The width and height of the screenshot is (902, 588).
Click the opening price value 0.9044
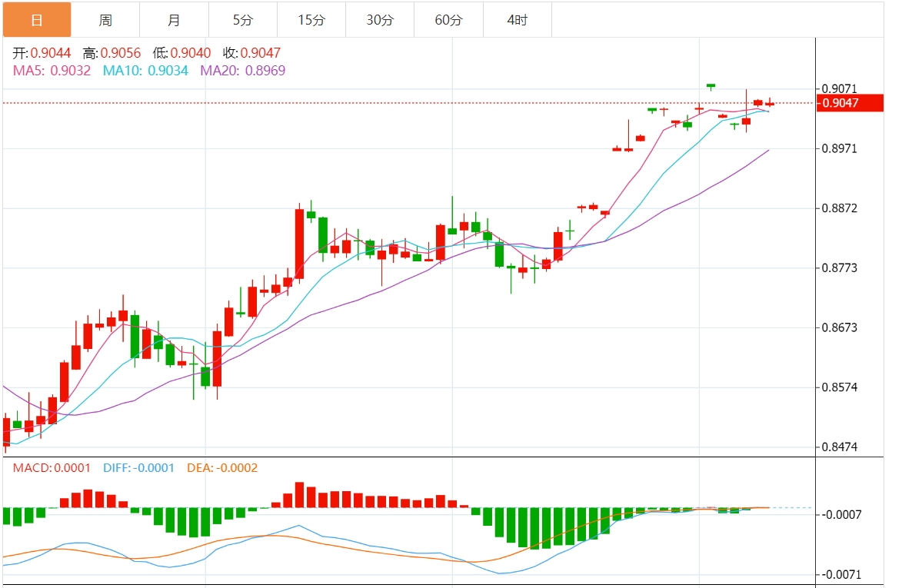coord(51,53)
